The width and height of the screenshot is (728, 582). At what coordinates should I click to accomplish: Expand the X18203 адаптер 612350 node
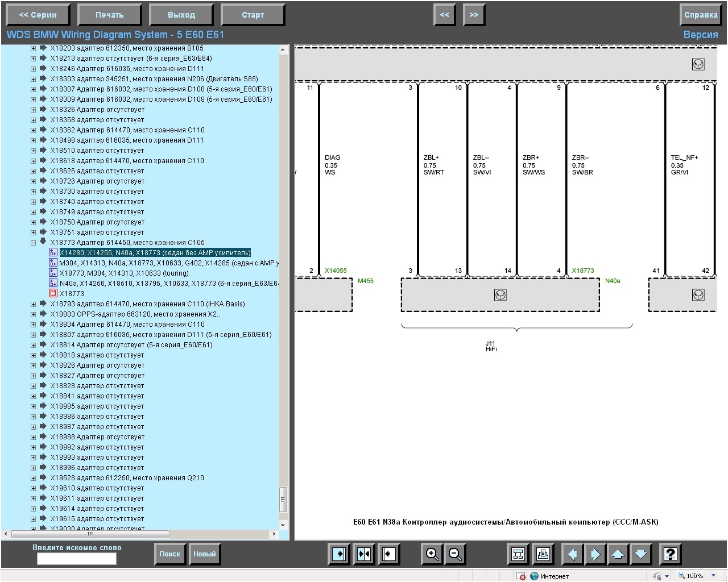(33, 48)
